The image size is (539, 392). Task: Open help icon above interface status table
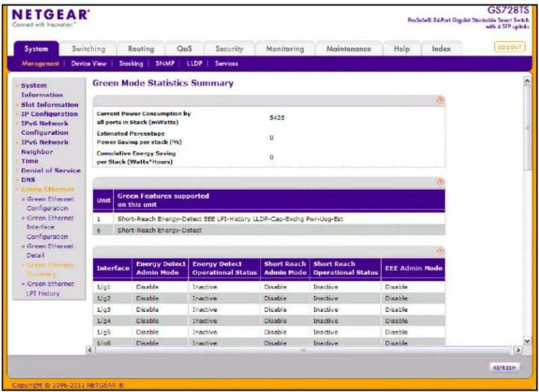click(440, 251)
